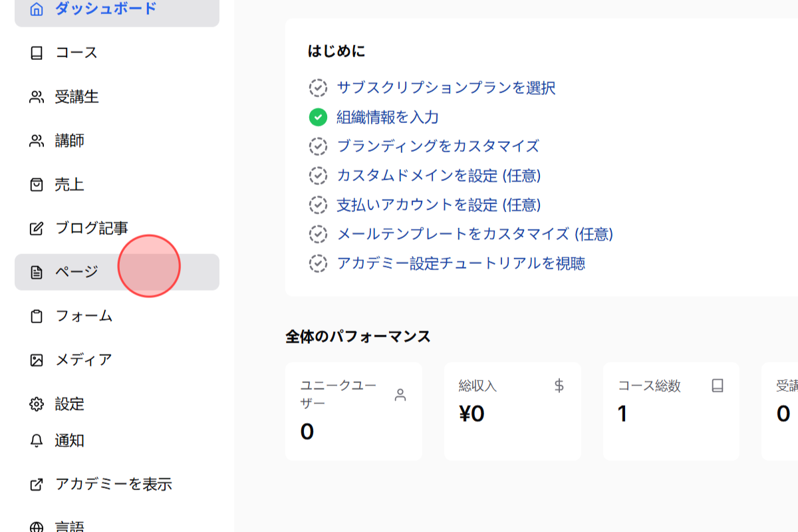The height and width of the screenshot is (532, 798).
Task: Select ページ in the sidebar menu
Action: click(78, 272)
